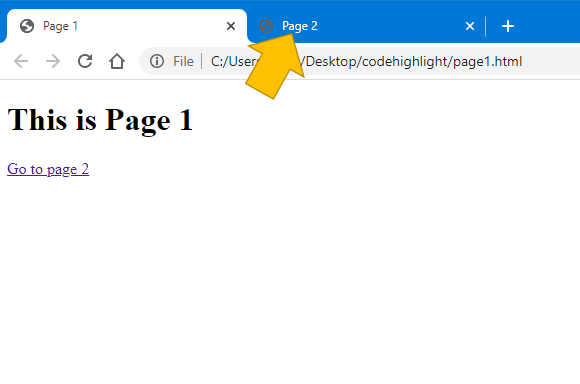
Task: Go back to previous page
Action: [21, 61]
